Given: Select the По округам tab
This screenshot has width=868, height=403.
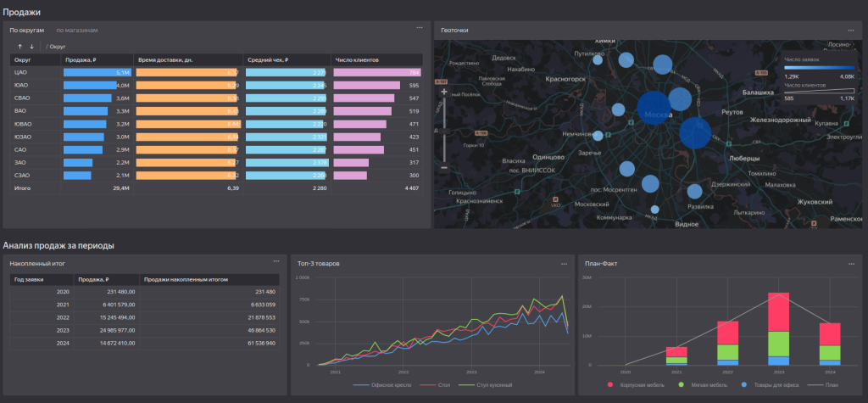Looking at the screenshot, I should 27,30.
